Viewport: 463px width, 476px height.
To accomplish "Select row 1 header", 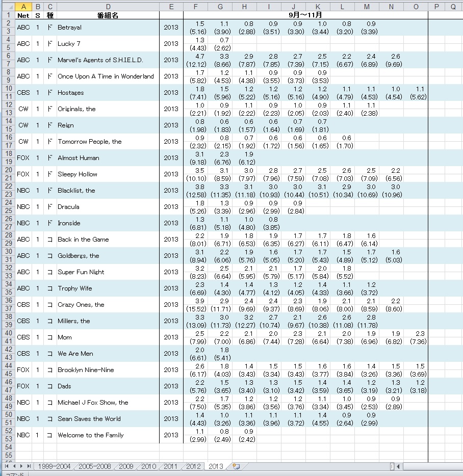I will click(8, 15).
